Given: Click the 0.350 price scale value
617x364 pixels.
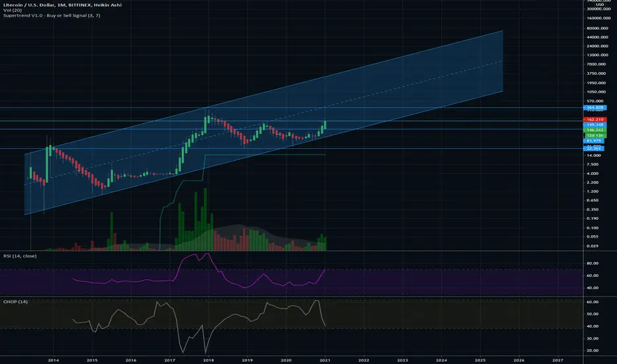Looking at the screenshot, I should (593, 210).
